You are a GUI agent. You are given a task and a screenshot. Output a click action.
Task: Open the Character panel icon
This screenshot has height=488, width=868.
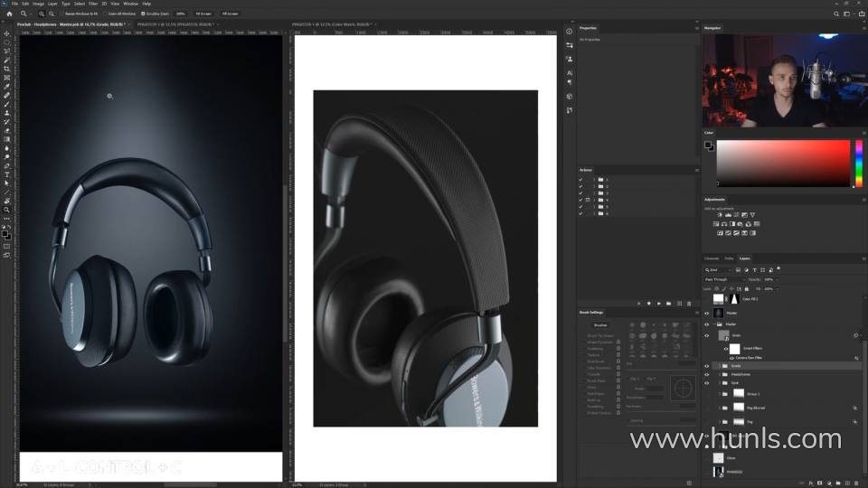569,72
